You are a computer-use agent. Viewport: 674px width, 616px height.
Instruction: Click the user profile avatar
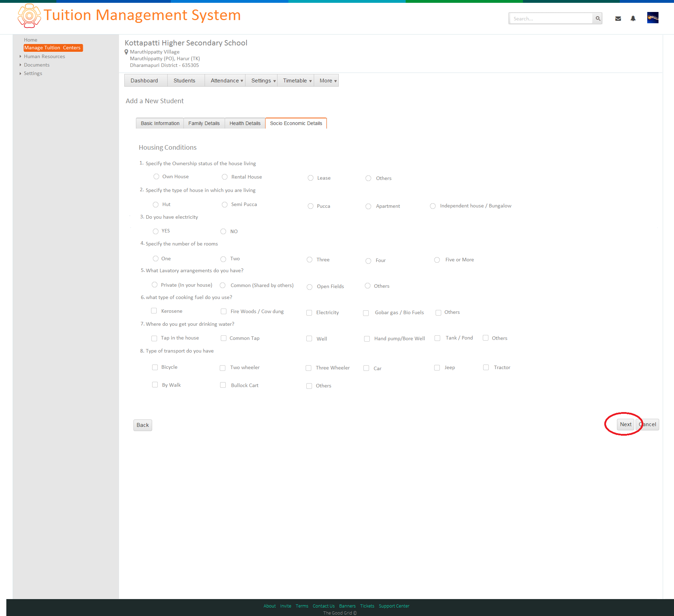pos(653,18)
